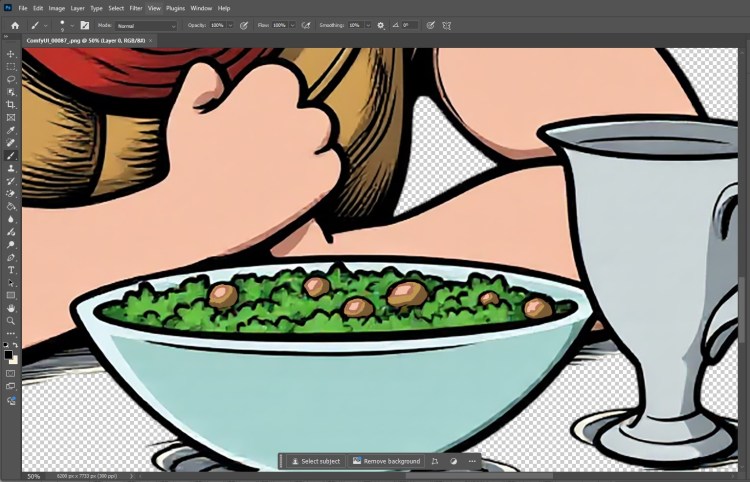Open brush smoothing options gear

(380, 25)
